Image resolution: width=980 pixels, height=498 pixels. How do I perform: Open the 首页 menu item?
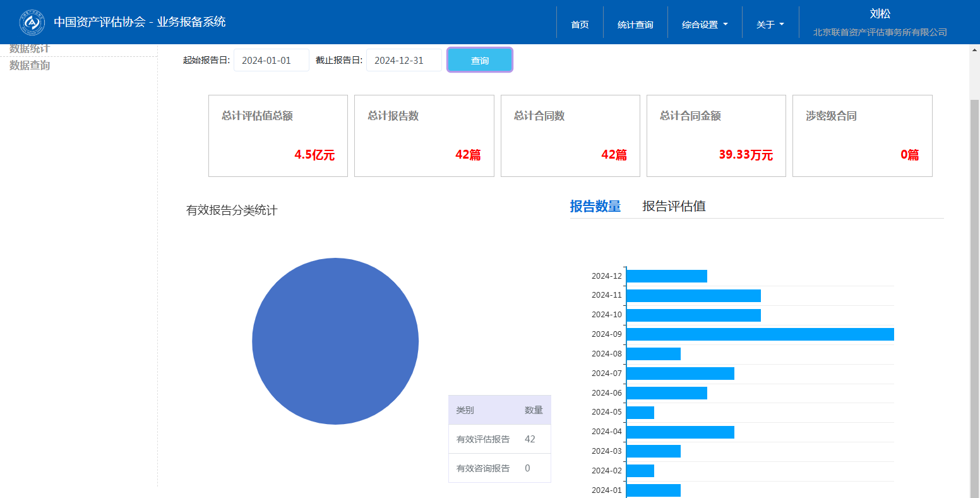pyautogui.click(x=580, y=25)
